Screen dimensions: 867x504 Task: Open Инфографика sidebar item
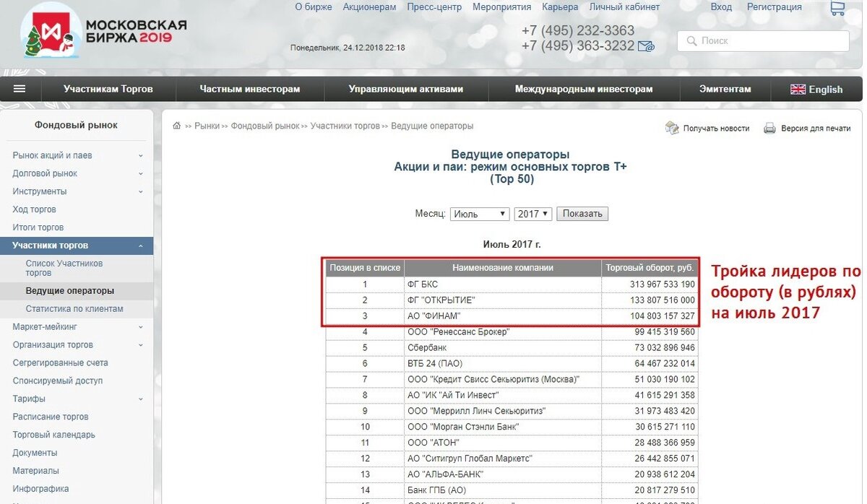click(40, 489)
